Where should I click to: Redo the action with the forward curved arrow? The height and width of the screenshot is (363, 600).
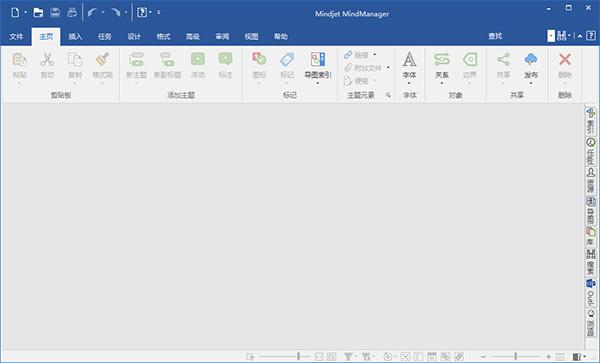116,13
